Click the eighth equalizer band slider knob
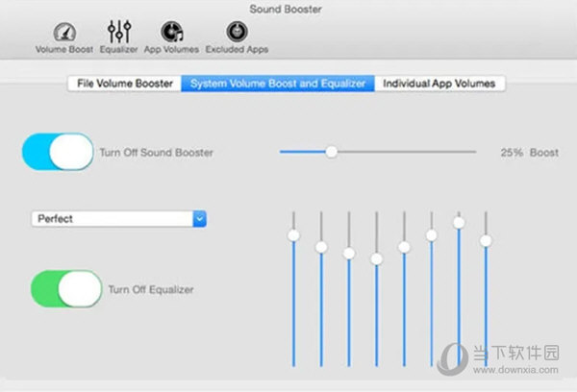The image size is (577, 392). 486,241
